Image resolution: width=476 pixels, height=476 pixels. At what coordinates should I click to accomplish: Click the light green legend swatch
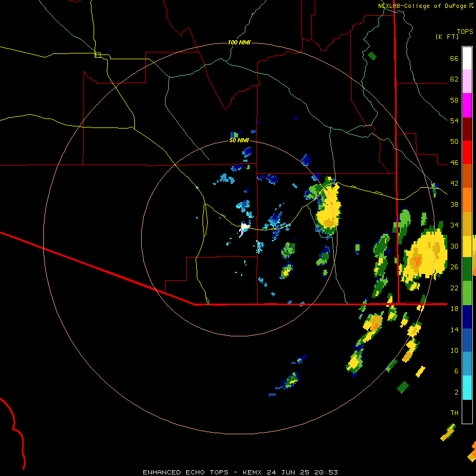467,293
